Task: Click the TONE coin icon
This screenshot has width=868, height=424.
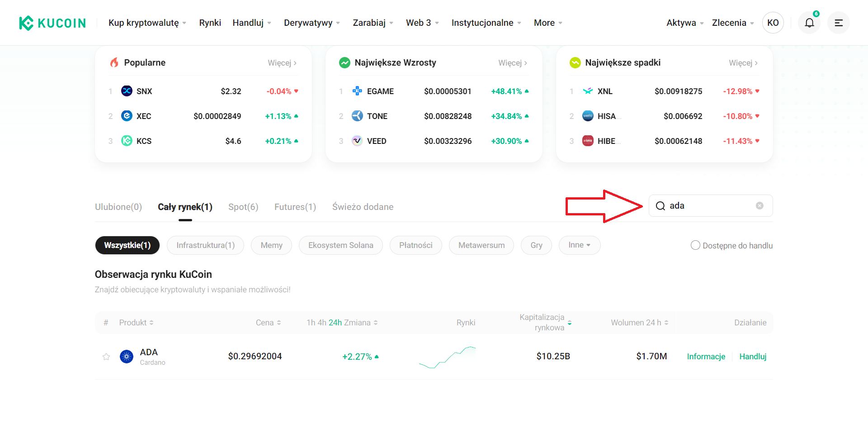Action: tap(357, 116)
